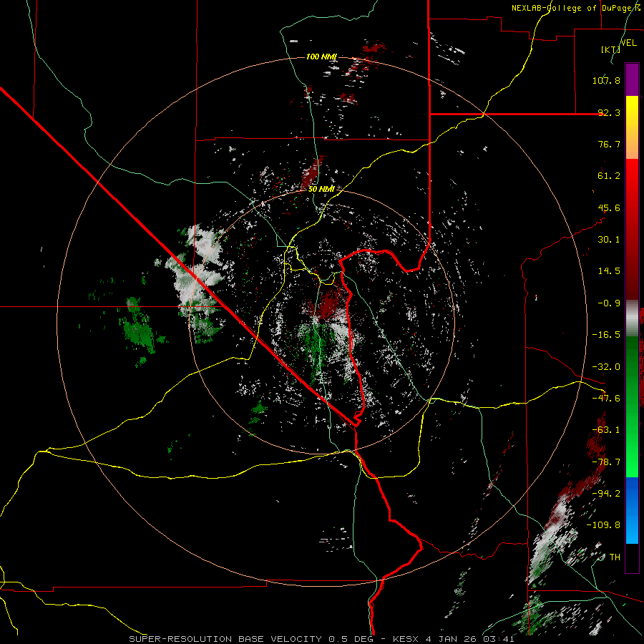
Task: Click the '4 JAN 26 03:41' timestamp
Action: (470, 639)
